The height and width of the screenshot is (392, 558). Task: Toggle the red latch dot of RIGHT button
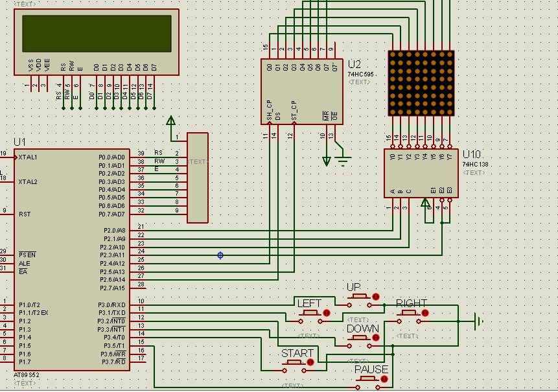pyautogui.click(x=425, y=313)
